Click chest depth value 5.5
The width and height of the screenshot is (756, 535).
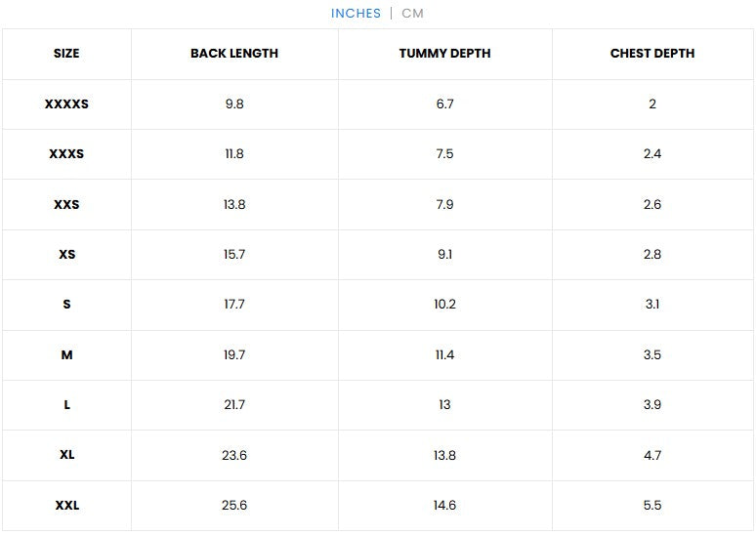652,506
